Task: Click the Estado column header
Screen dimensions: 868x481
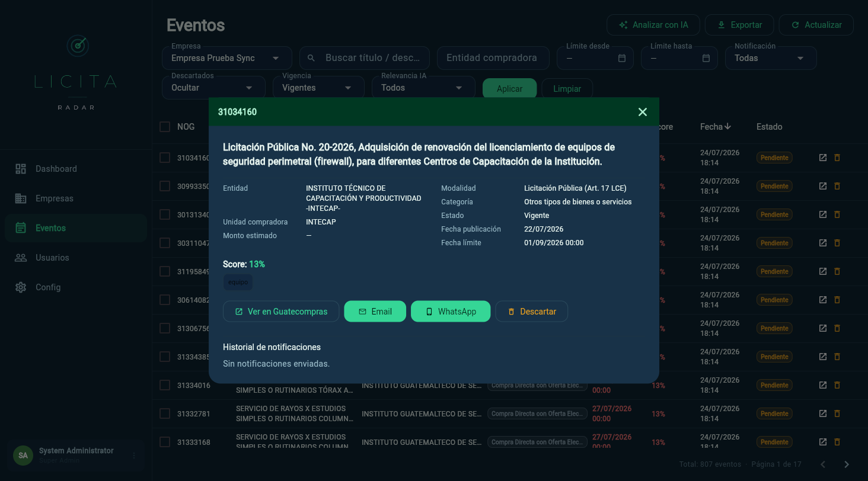Action: point(769,127)
